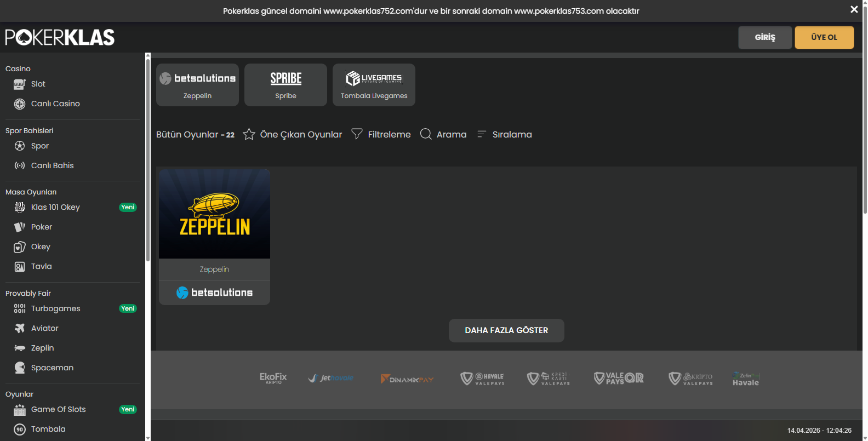Screen dimensions: 868x441
Task: Select the Spor soccer ball icon
Action: pos(20,146)
